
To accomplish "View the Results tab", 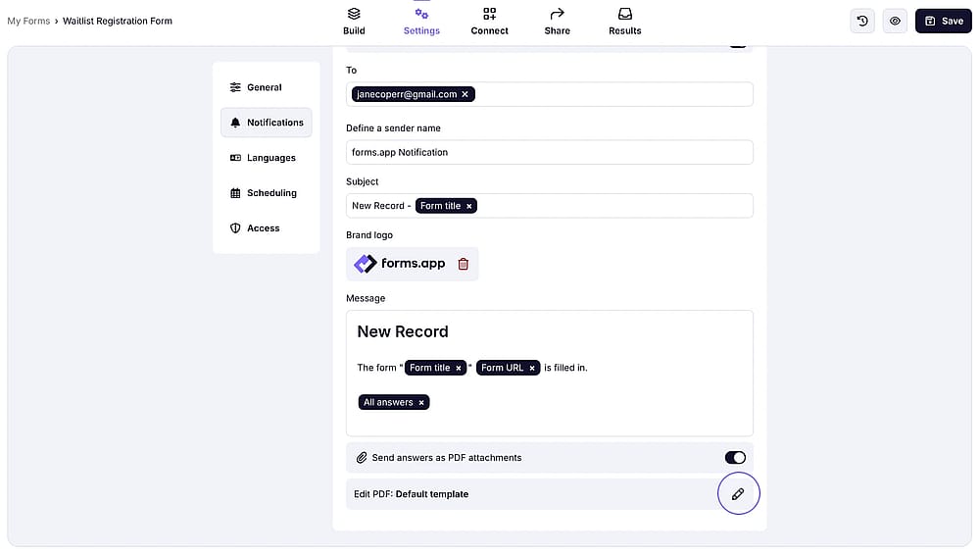I will click(625, 22).
